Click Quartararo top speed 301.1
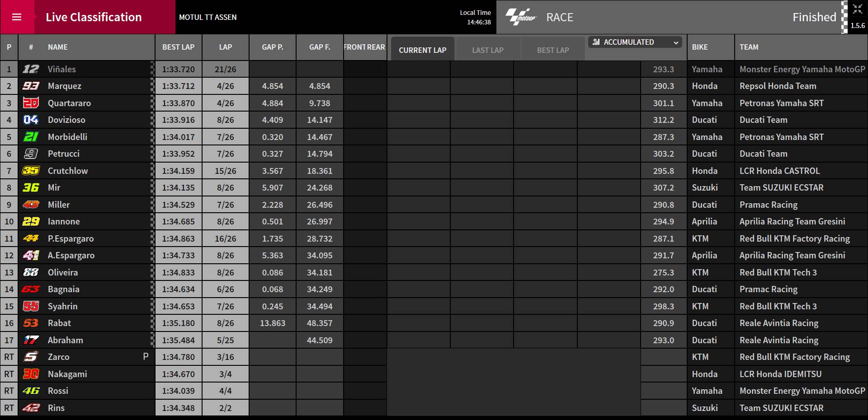 point(663,103)
